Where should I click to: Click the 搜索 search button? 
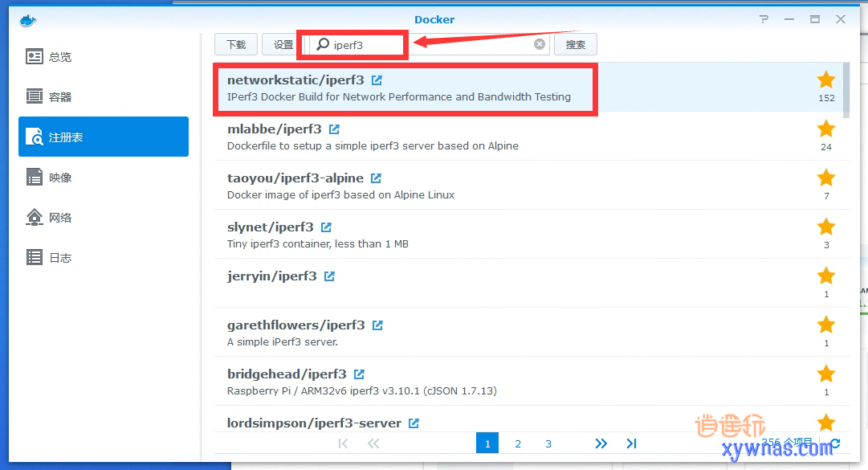tap(575, 45)
